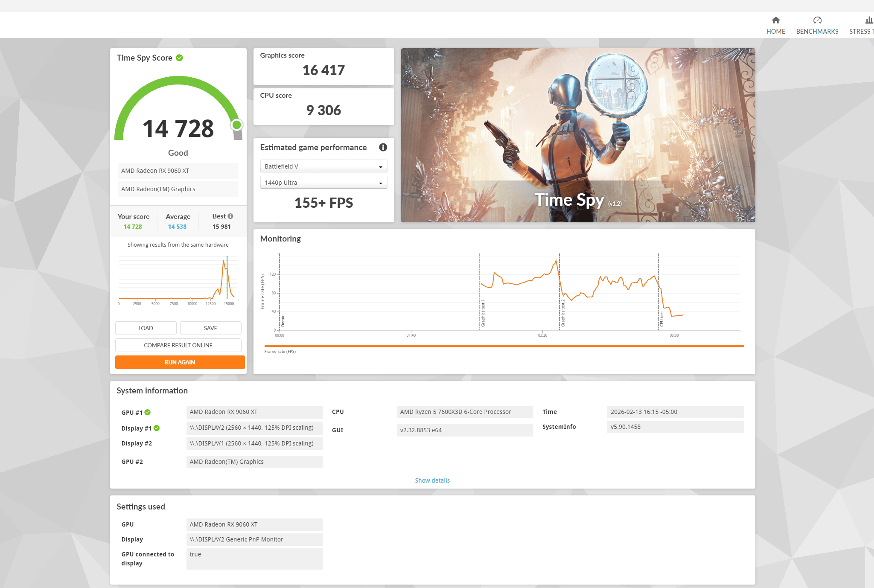Click the overall score 14 728

point(178,128)
